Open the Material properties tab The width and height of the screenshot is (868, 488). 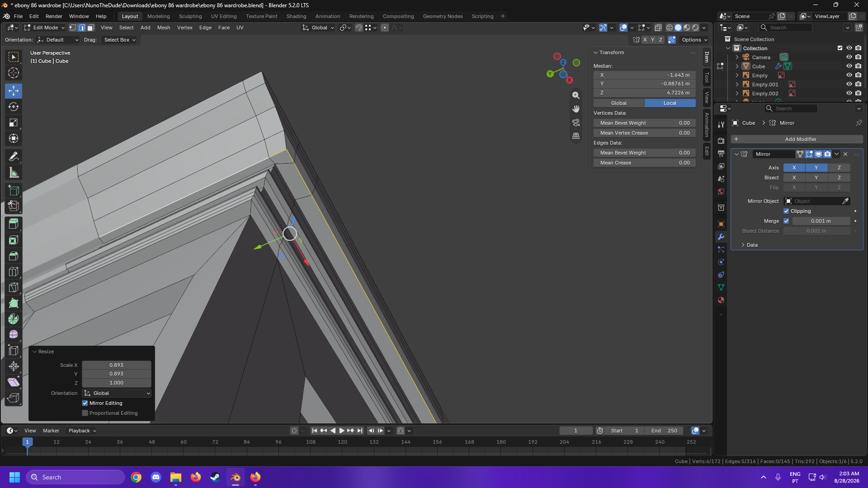[x=721, y=300]
